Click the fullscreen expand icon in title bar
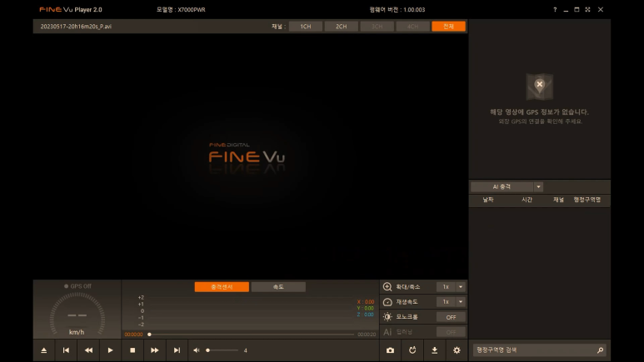This screenshot has height=362, width=644. [x=587, y=9]
